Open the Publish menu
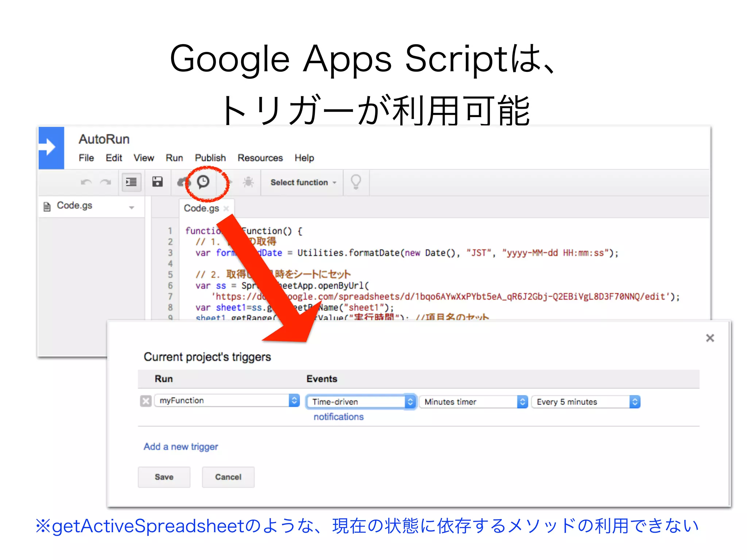 [x=210, y=158]
